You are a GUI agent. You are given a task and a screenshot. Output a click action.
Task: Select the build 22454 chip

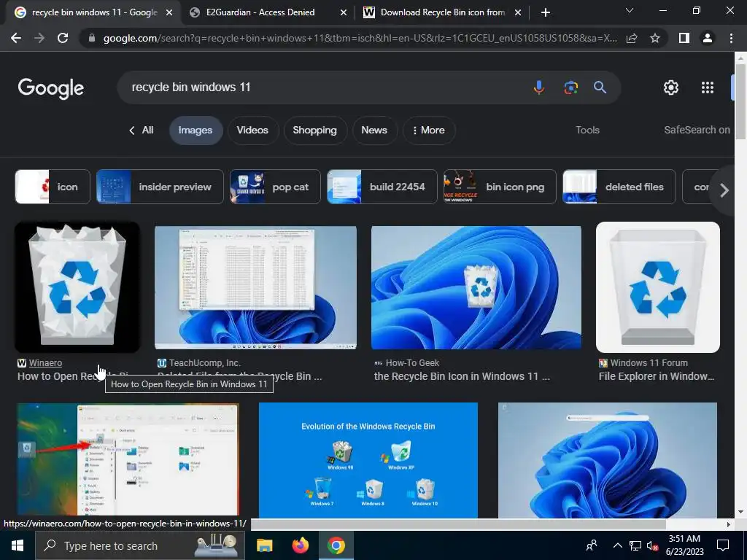pyautogui.click(x=382, y=187)
